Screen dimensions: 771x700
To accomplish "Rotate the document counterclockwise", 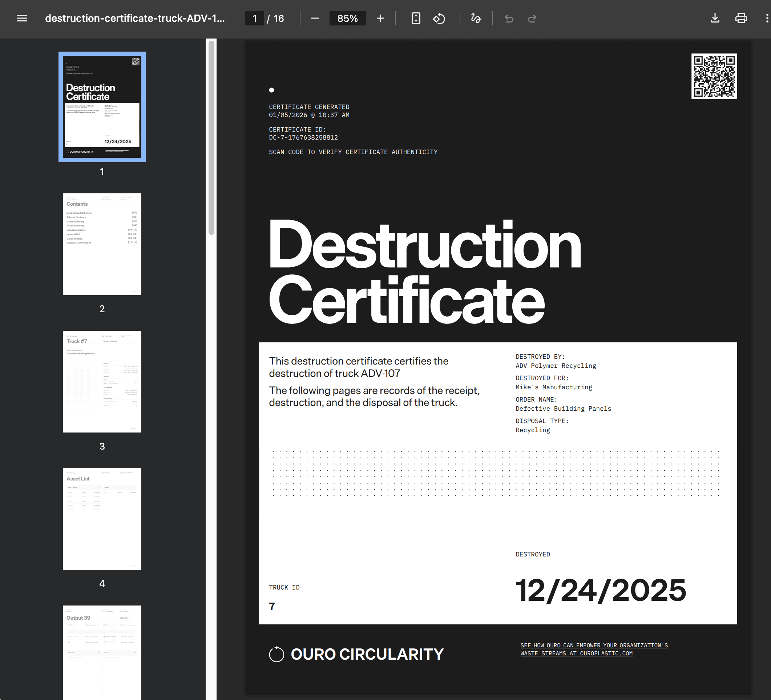I will click(x=439, y=19).
